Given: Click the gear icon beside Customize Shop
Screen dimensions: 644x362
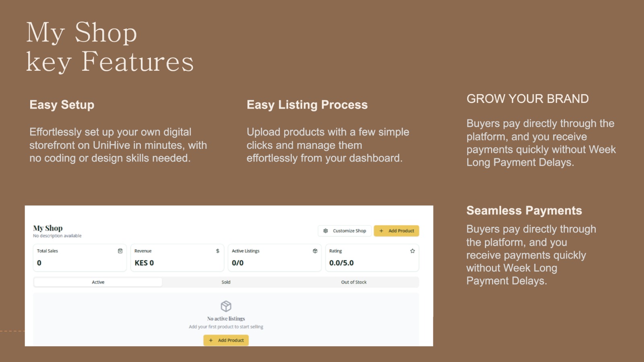Looking at the screenshot, I should 326,231.
